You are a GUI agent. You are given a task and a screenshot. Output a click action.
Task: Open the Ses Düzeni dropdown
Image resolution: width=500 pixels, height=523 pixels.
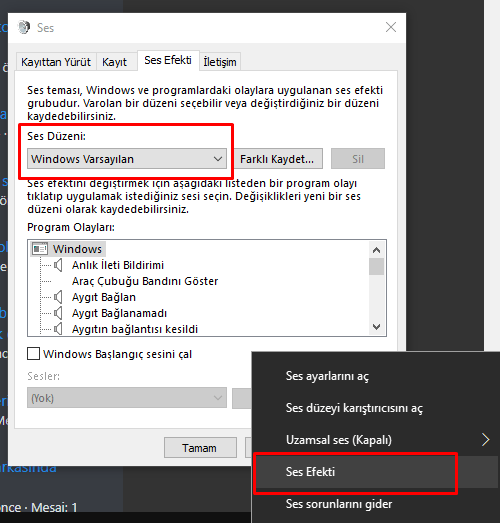point(127,159)
